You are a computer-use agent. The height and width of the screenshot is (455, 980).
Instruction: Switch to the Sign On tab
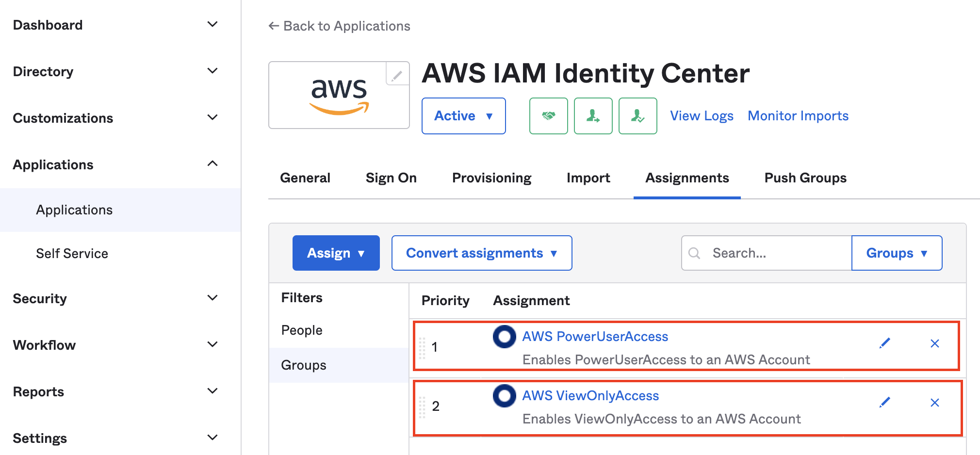[391, 178]
